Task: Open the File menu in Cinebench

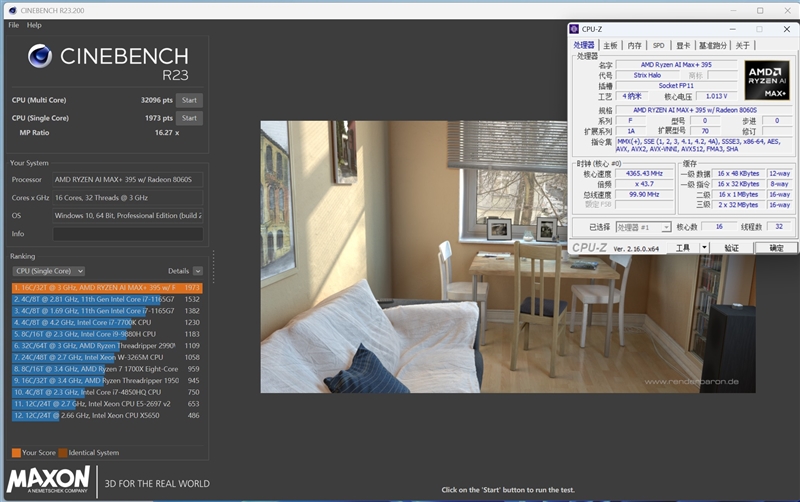Action: pos(14,25)
